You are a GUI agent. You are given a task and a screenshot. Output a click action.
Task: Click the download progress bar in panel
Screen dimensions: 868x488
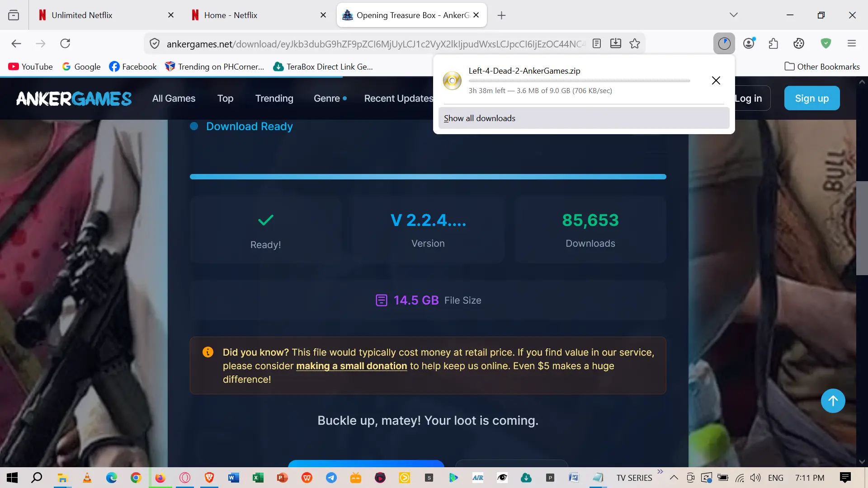point(579,81)
